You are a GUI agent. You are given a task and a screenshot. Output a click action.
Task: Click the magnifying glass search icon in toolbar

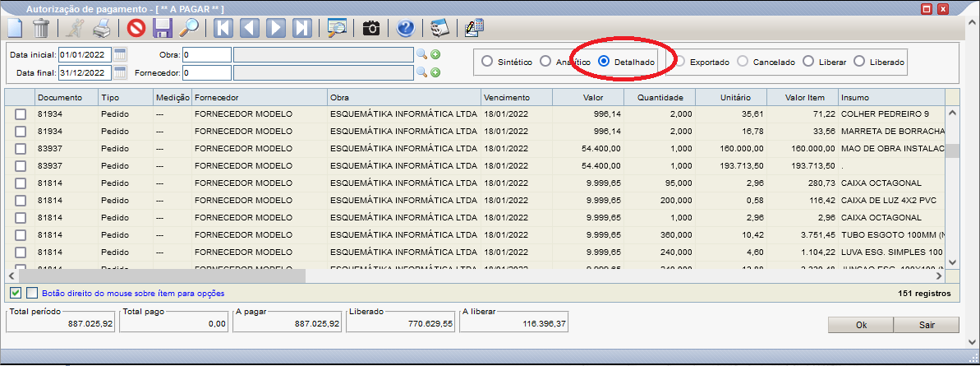coord(189,28)
